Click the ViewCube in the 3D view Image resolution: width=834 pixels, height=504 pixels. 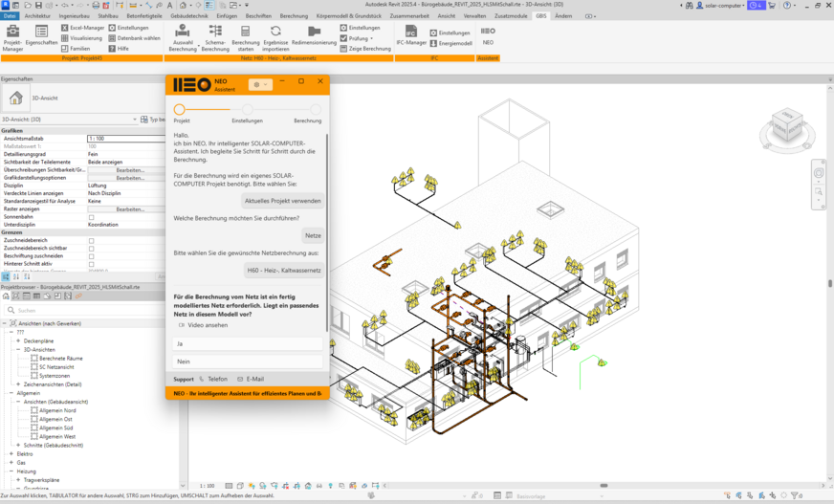click(x=787, y=127)
